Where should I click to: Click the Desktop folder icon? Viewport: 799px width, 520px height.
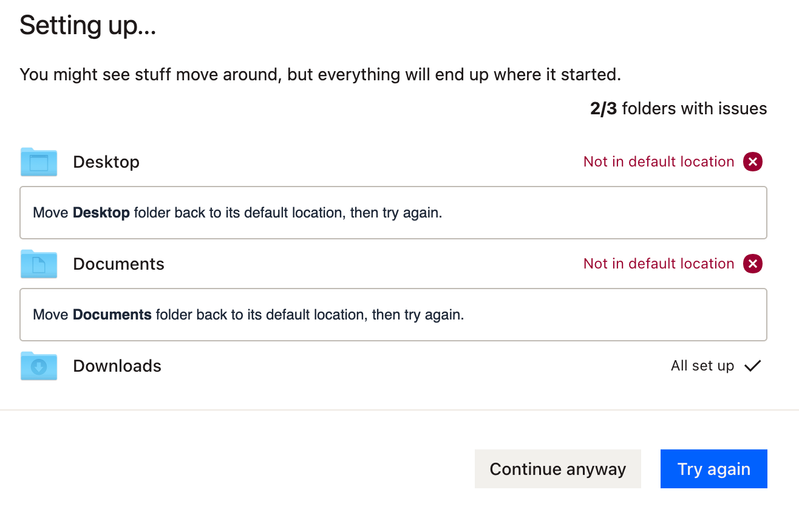(39, 162)
